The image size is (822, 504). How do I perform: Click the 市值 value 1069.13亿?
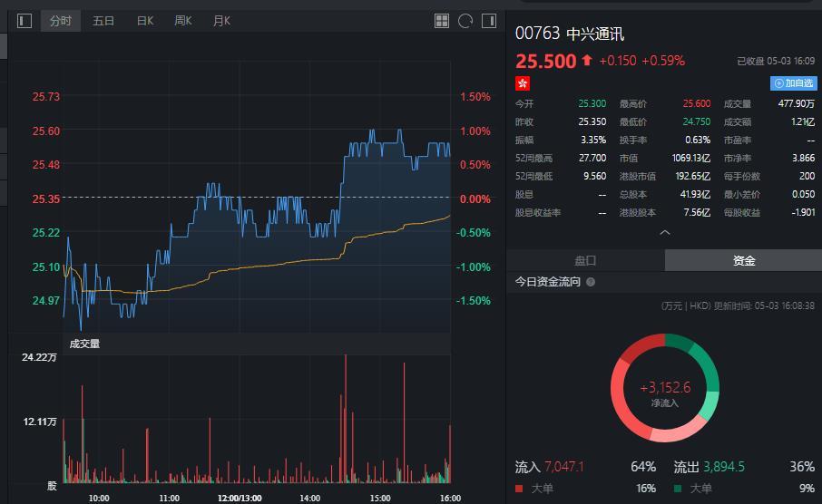(x=691, y=159)
